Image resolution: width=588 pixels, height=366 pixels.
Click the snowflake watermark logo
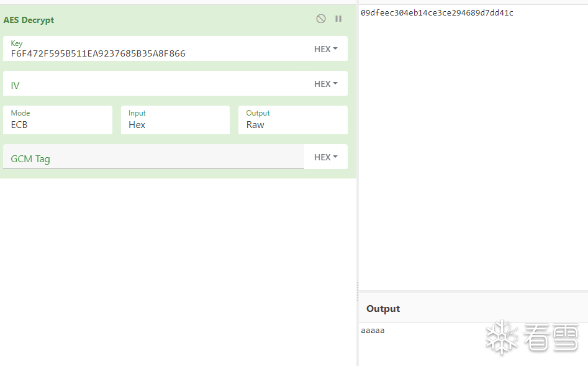coord(500,337)
